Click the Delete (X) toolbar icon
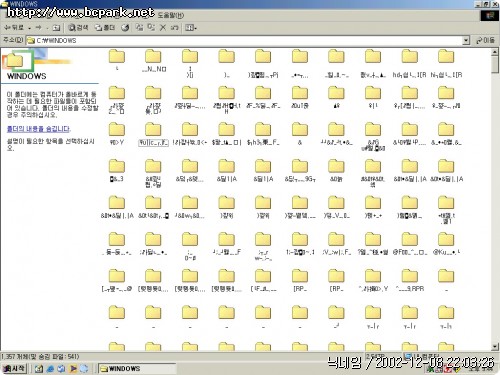The height and width of the screenshot is (375, 500). click(163, 28)
